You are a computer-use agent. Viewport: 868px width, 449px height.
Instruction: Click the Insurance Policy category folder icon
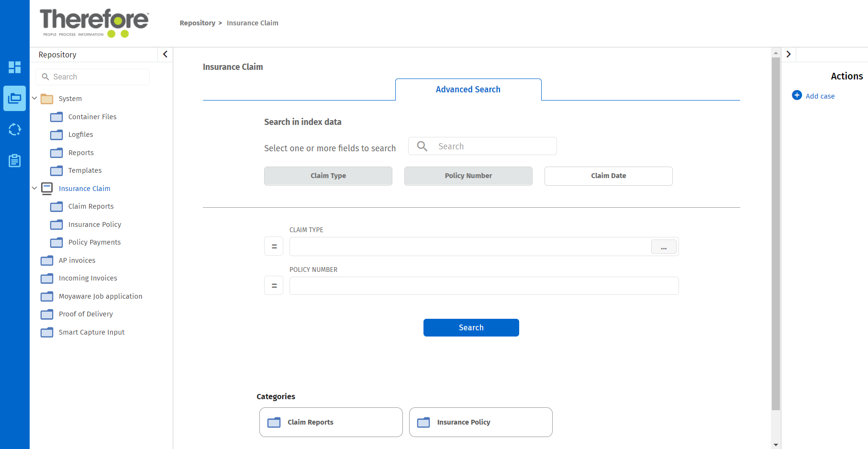coord(423,422)
